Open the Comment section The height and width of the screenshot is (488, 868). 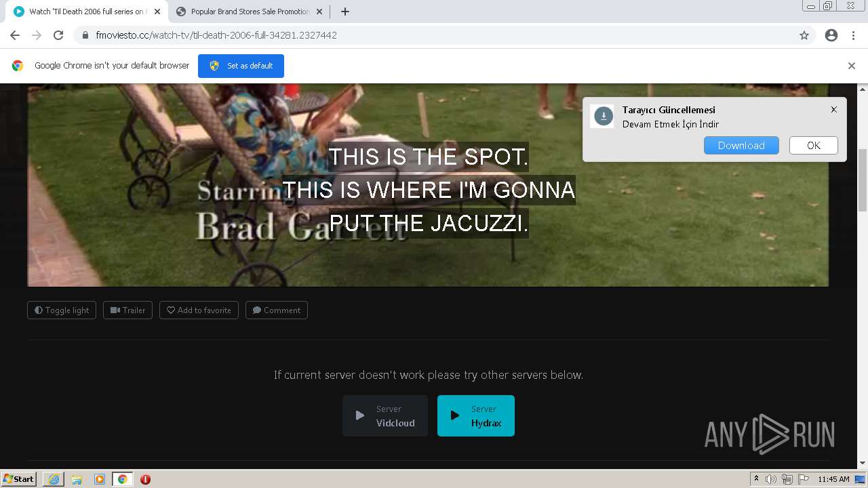[x=276, y=310]
